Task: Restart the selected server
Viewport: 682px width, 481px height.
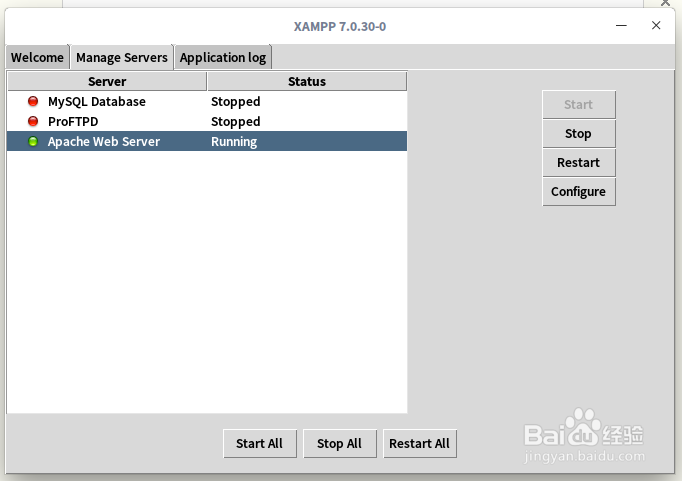Action: point(578,163)
